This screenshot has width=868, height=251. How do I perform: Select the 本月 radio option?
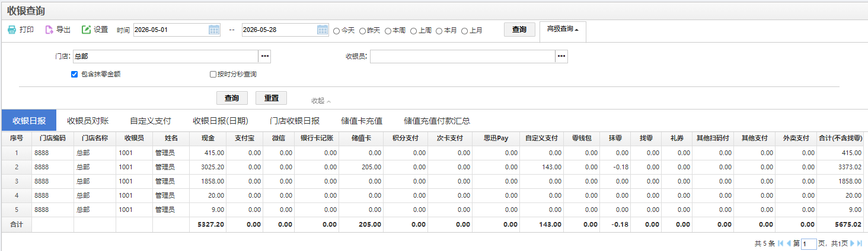click(x=439, y=31)
